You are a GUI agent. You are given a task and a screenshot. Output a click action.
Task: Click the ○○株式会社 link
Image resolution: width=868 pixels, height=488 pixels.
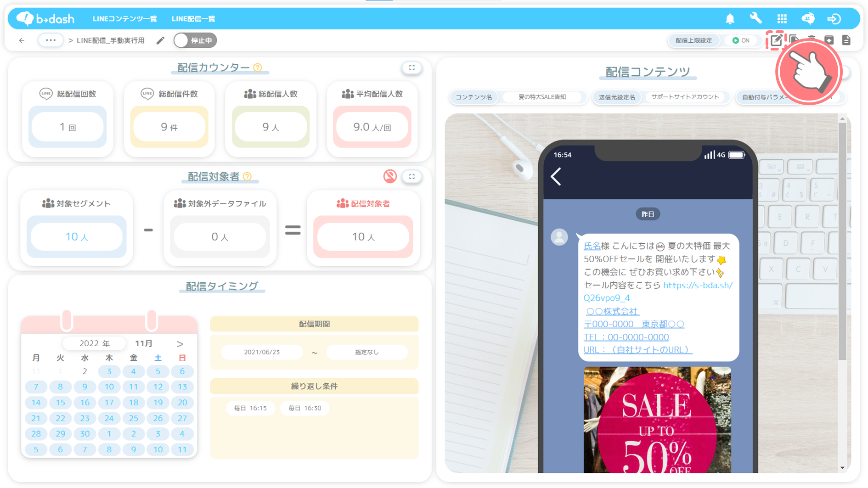coord(612,311)
